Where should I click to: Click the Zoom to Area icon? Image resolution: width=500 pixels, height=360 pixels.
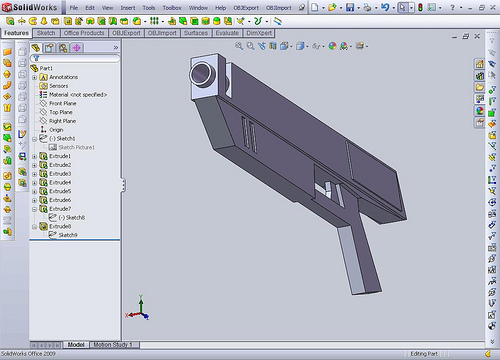point(250,46)
